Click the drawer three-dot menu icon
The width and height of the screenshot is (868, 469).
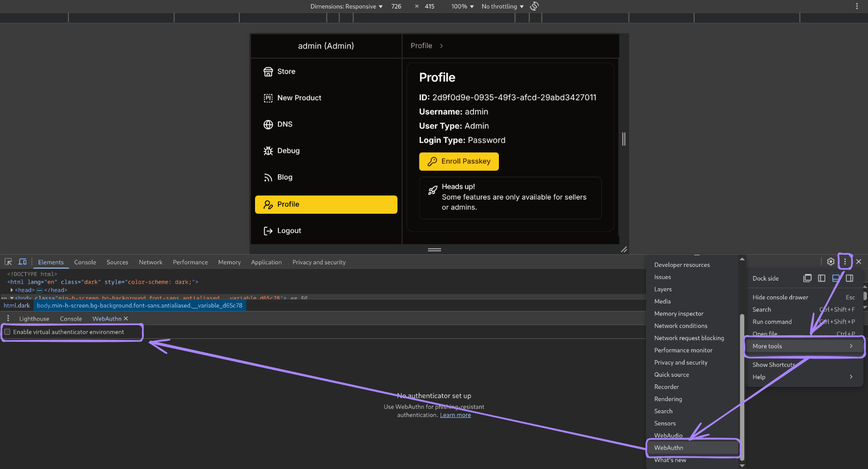8,319
